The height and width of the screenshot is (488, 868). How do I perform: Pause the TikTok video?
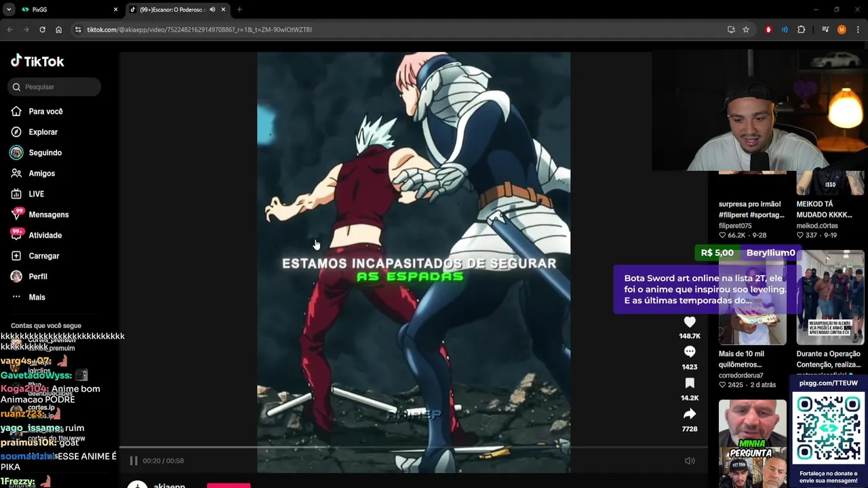[134, 461]
